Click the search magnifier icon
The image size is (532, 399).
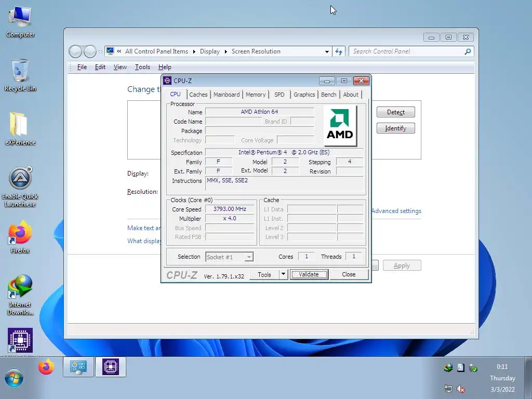click(468, 51)
